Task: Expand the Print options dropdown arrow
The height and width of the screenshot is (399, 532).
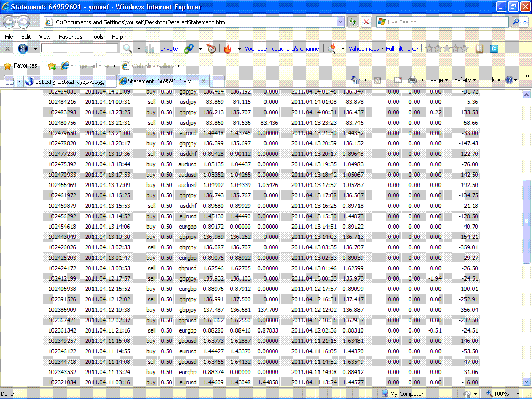Action: (x=422, y=81)
